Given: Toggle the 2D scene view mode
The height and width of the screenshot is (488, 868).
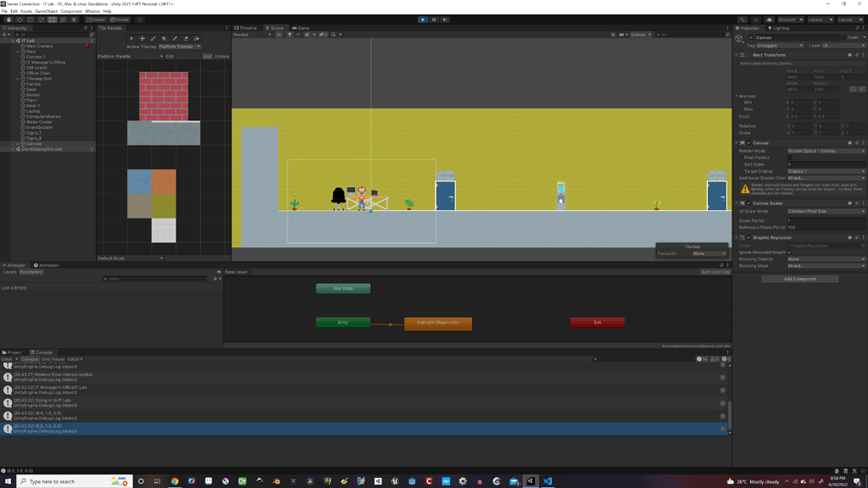Looking at the screenshot, I should click(279, 34).
